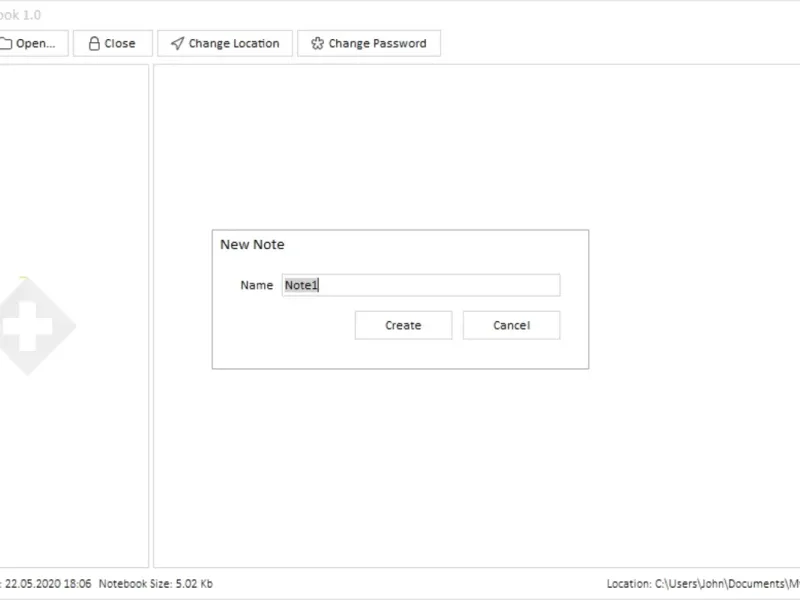Viewport: 800px width, 600px height.
Task: Click the arrow icon beside Change Location
Action: click(177, 44)
